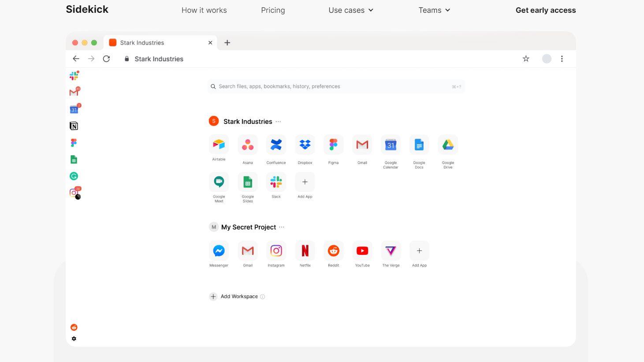This screenshot has width=644, height=362.
Task: Open options for the Stark Industries workspace
Action: 278,122
